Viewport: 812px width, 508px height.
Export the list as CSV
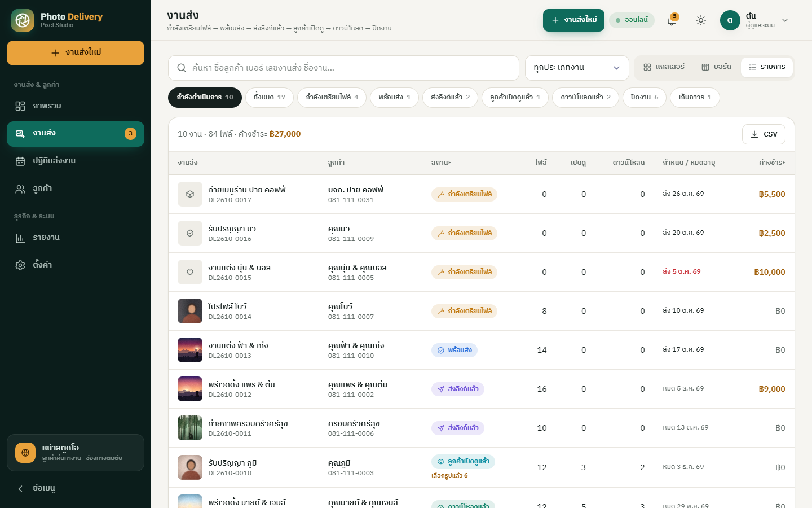[764, 134]
